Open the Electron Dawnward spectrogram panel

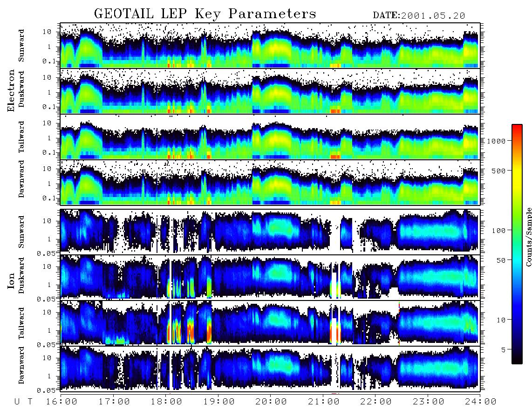pyautogui.click(x=270, y=182)
